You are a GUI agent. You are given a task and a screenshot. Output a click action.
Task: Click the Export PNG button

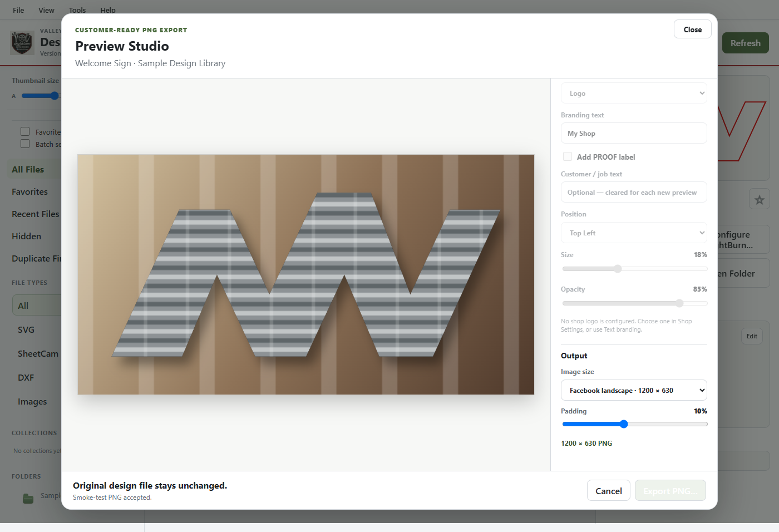670,491
